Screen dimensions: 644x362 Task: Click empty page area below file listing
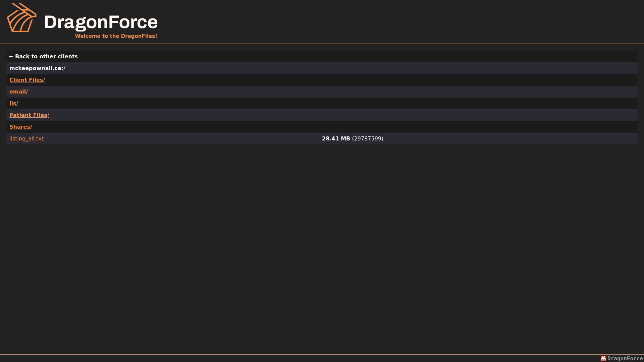pos(322,248)
